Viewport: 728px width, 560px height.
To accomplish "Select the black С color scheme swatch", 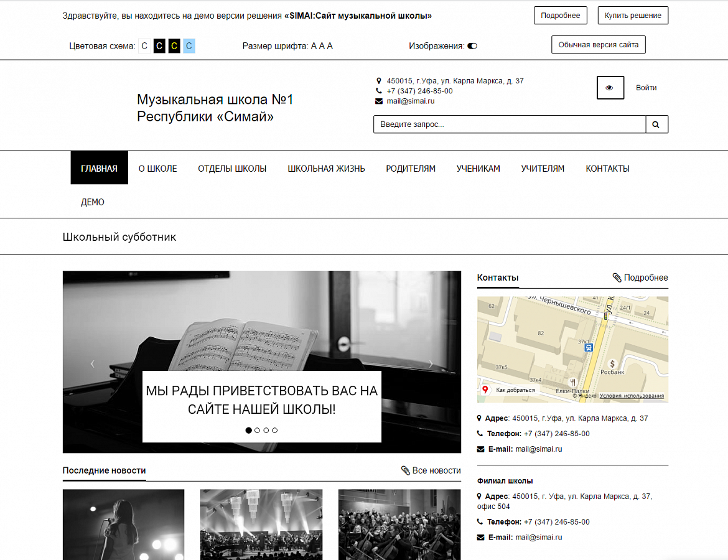I will [159, 45].
